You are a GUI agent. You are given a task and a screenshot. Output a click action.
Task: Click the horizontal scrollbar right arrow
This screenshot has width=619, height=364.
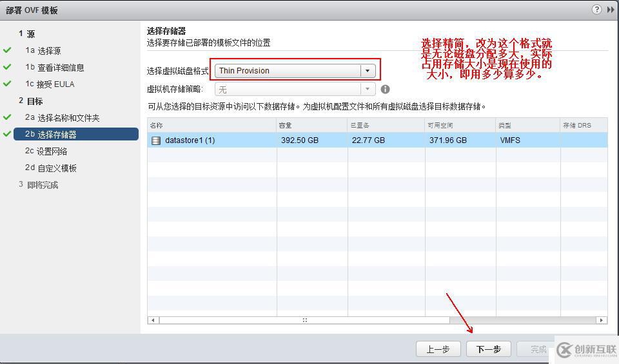[601, 320]
